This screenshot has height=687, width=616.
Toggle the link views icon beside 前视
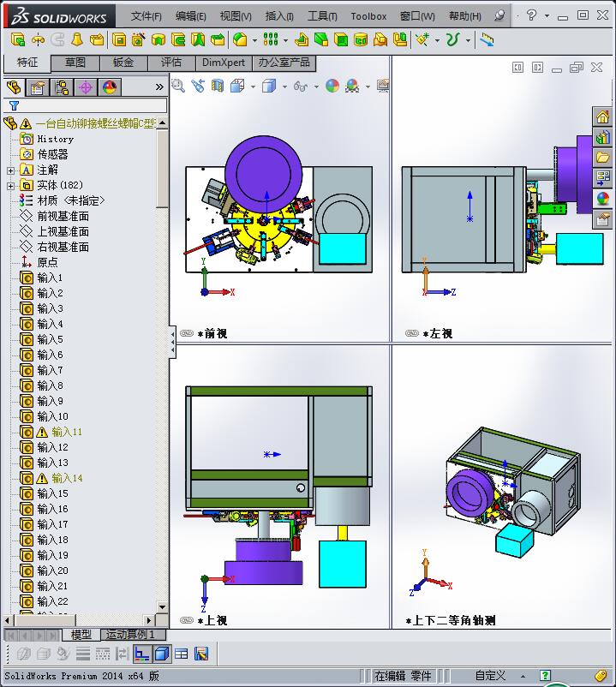(x=187, y=333)
